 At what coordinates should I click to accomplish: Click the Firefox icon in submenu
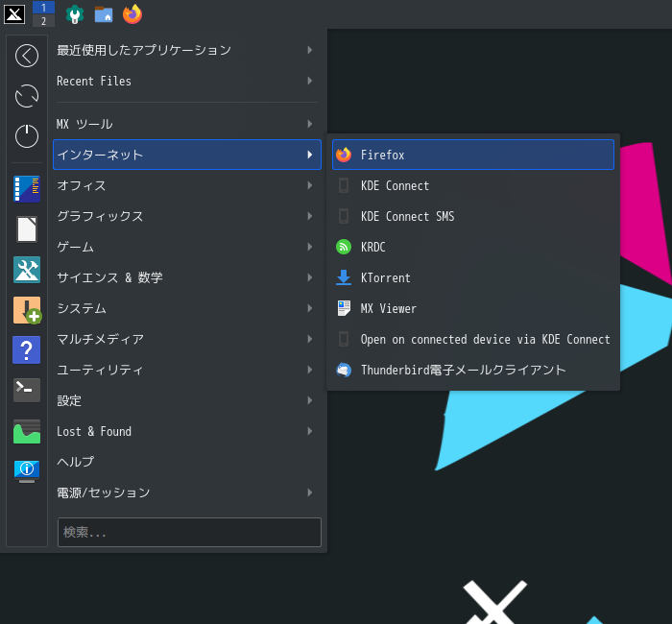[x=344, y=155]
